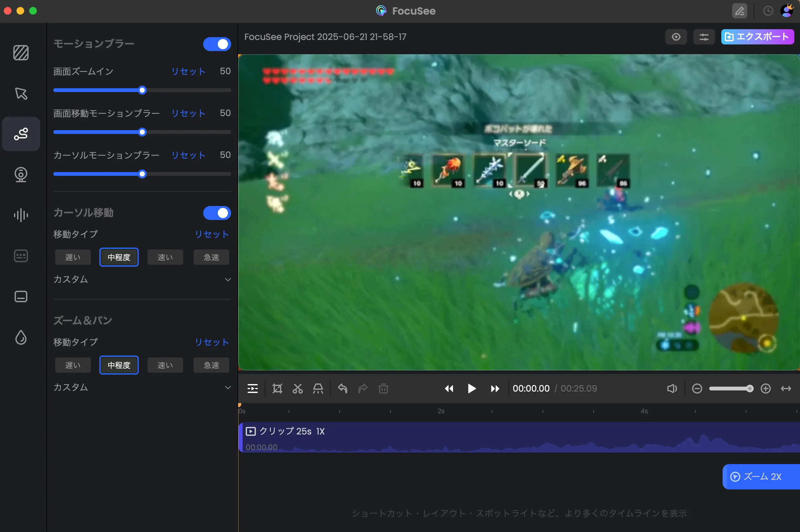The image size is (800, 532).
Task: Click the 2s mark on timeline ruler
Action: pos(441,411)
